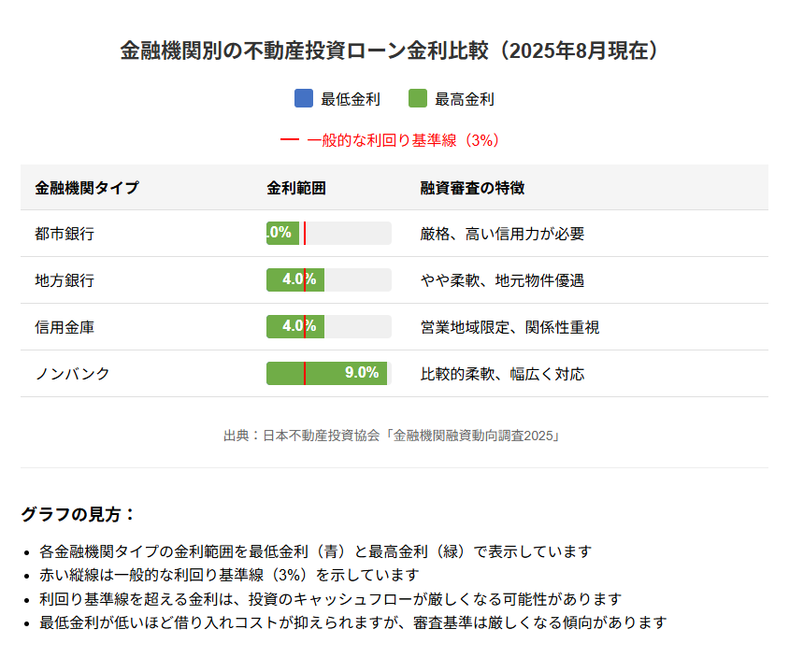Click the 信用金庫 4.0% interest bar

point(294,327)
